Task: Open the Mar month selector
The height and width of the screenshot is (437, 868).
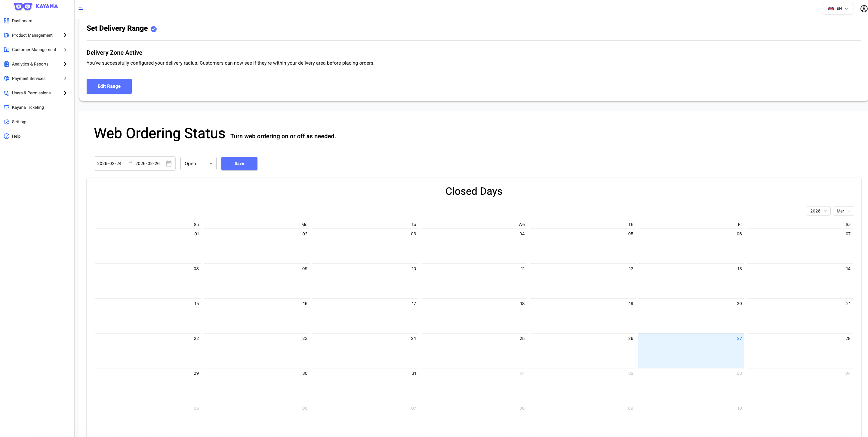Action: (x=843, y=211)
